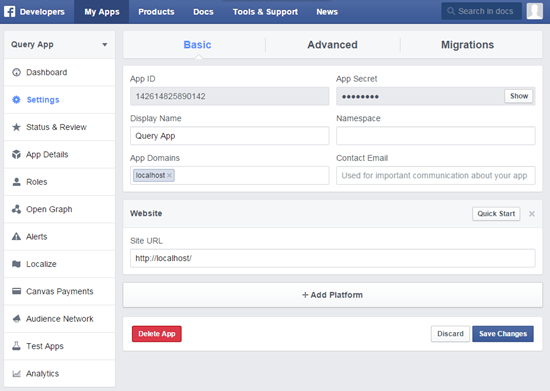Open Alerts warning triangle icon
Image resolution: width=550 pixels, height=391 pixels.
point(16,236)
